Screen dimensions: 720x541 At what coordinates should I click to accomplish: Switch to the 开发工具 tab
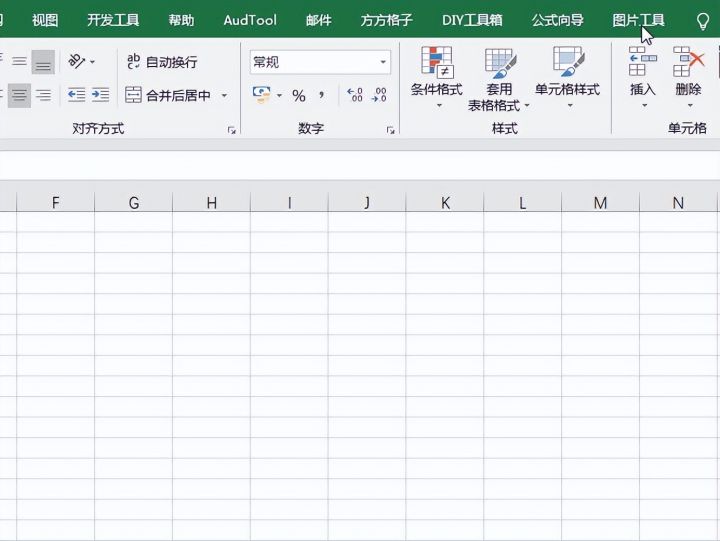(113, 20)
